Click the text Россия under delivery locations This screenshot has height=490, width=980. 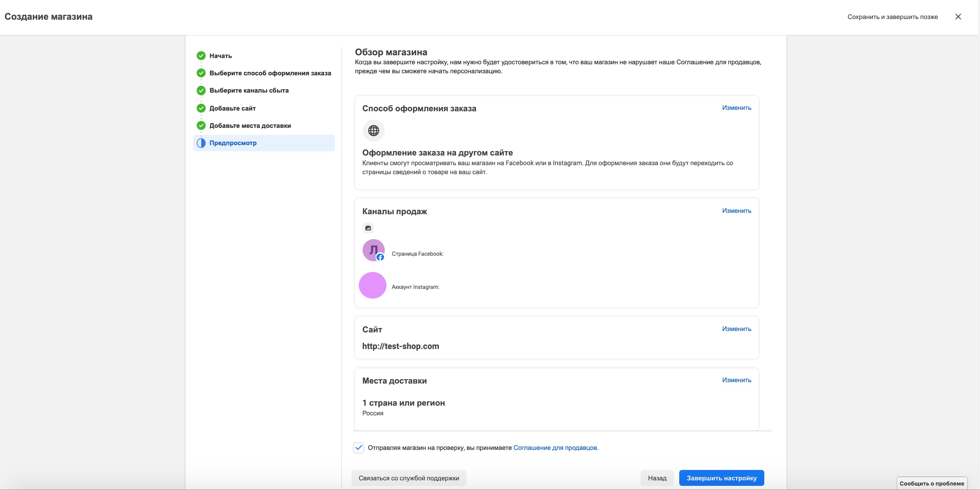(x=372, y=413)
